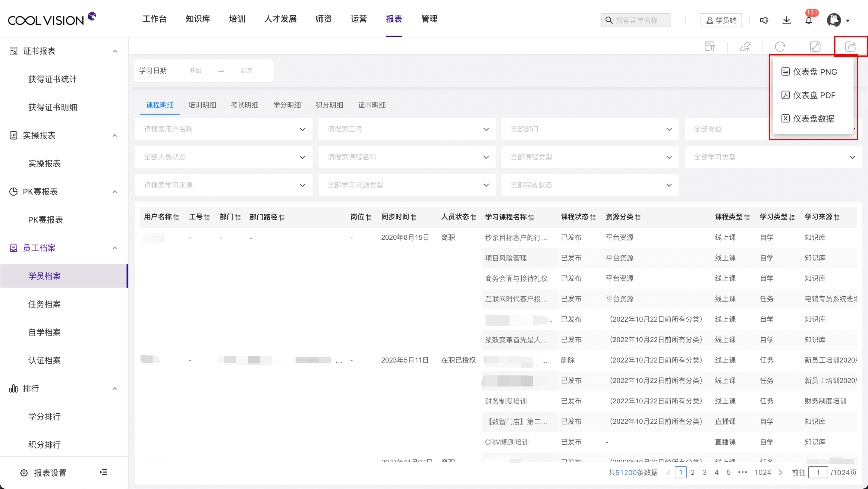Export 仪表盘 PDF

808,95
